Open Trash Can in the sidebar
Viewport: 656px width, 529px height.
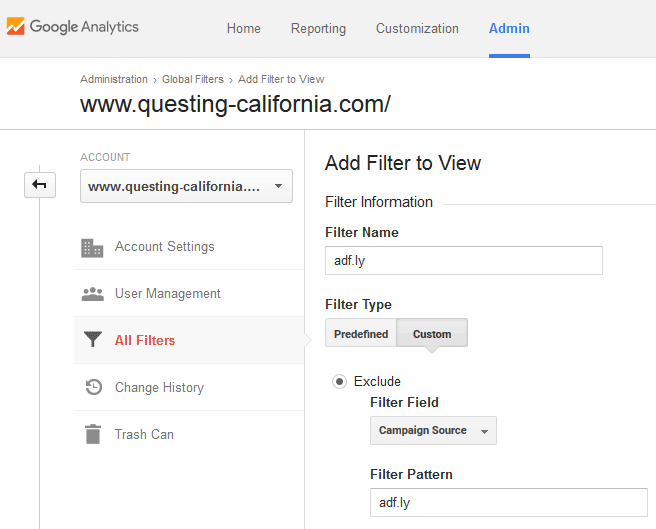[189, 434]
